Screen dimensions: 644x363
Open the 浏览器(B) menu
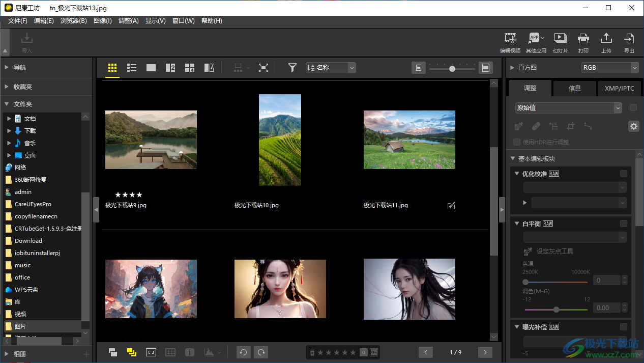(74, 21)
